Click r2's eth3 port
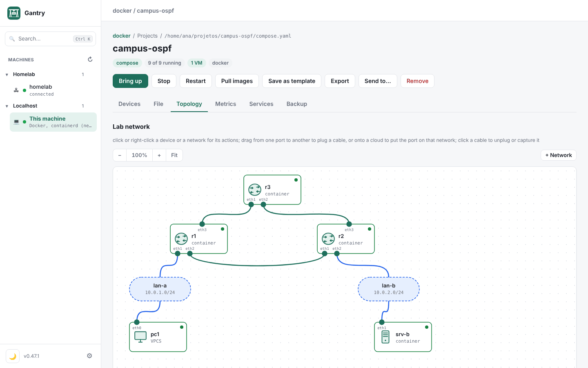 [349, 224]
